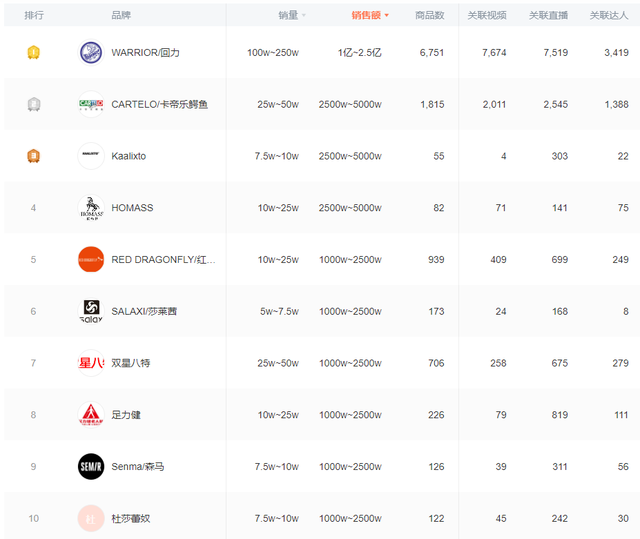This screenshot has height=539, width=640.
Task: Click 双星八特 product count 706
Action: [436, 363]
